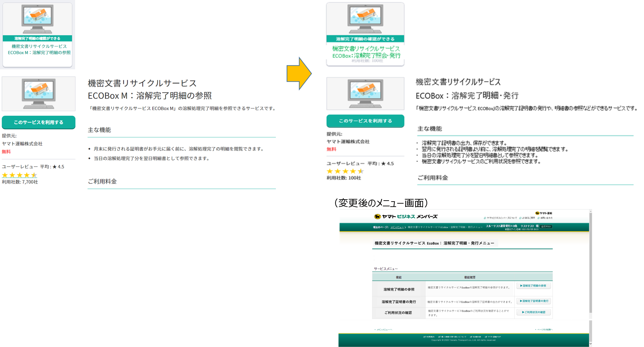644x347 pixels.
Task: Click メインメニュー breadcrumb link
Action: coord(397,227)
